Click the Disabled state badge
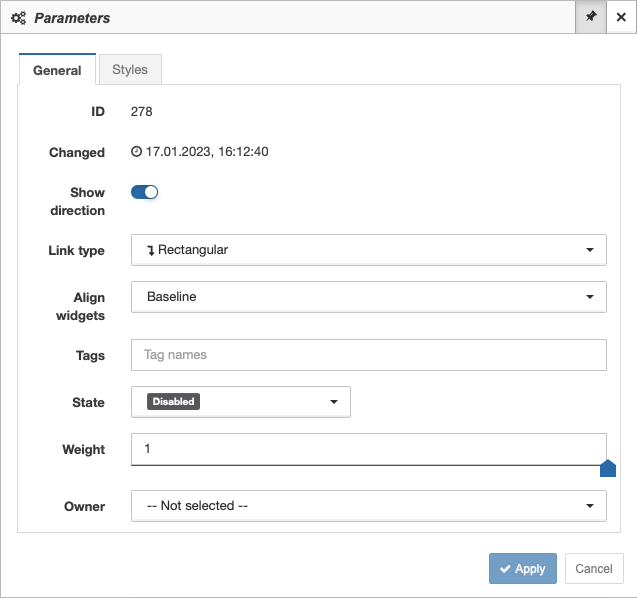 pyautogui.click(x=173, y=401)
